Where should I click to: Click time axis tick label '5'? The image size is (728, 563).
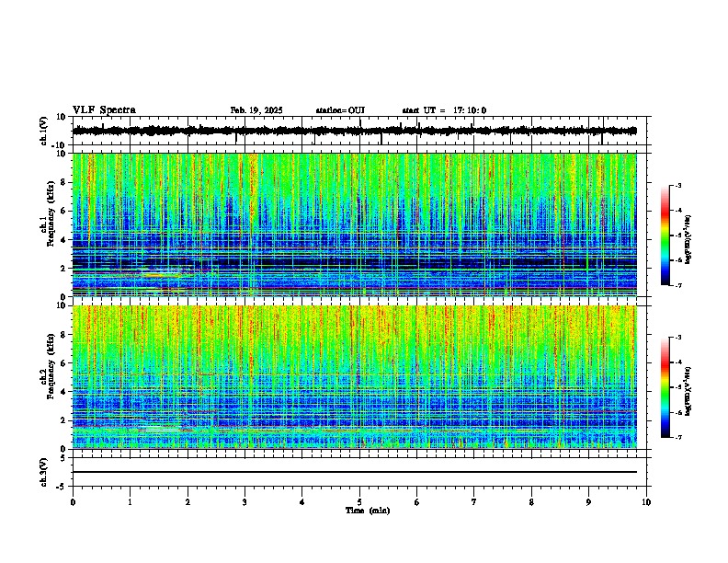pos(359,501)
